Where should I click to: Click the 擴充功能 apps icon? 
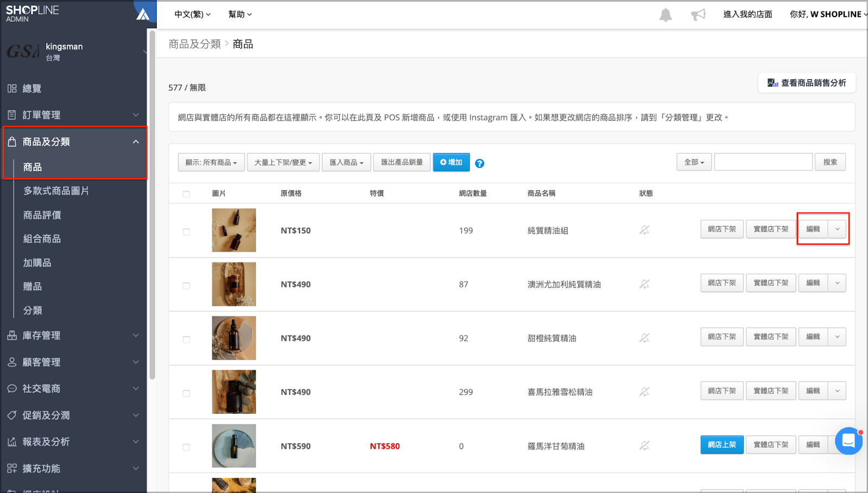[x=12, y=468]
